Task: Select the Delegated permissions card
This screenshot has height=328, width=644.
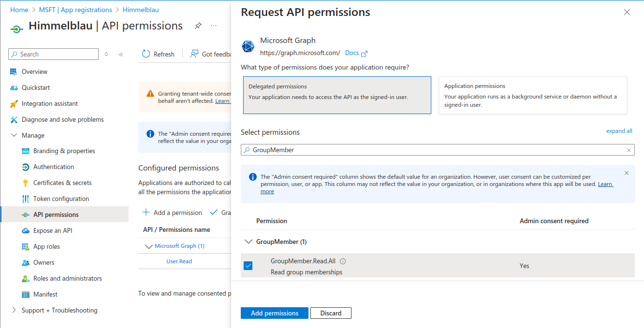Action: click(337, 95)
